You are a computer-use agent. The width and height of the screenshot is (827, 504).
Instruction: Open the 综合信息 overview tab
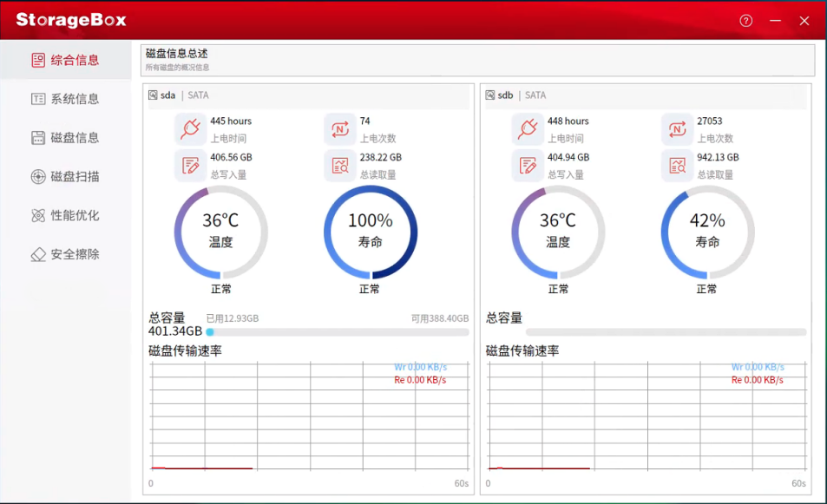66,60
